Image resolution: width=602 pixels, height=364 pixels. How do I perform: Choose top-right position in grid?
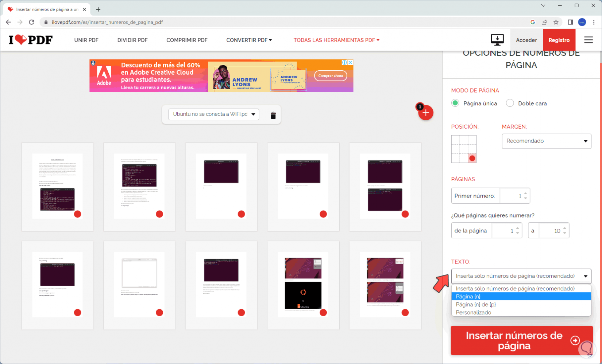click(472, 140)
